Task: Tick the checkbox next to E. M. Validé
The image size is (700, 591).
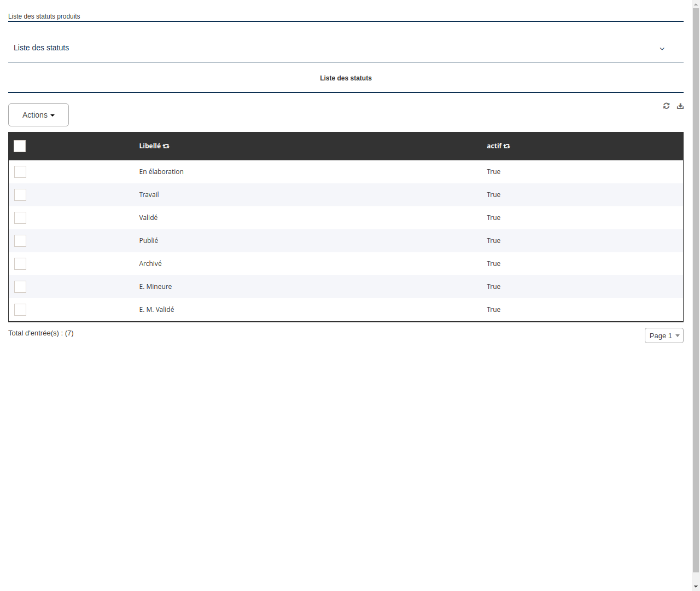Action: (20, 310)
